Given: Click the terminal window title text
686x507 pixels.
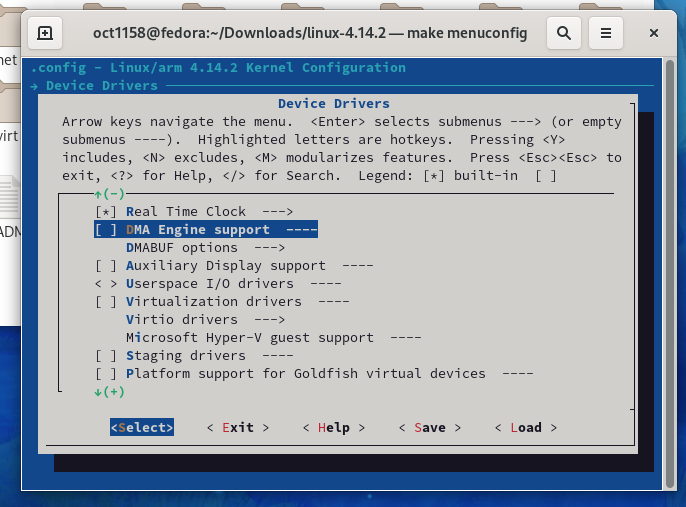Looking at the screenshot, I should pos(310,33).
